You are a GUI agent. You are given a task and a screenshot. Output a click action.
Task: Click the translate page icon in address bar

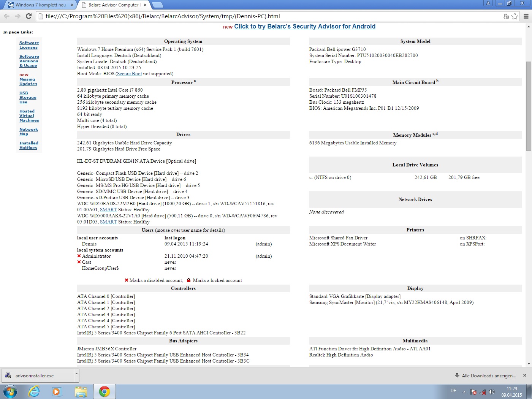coord(506,16)
